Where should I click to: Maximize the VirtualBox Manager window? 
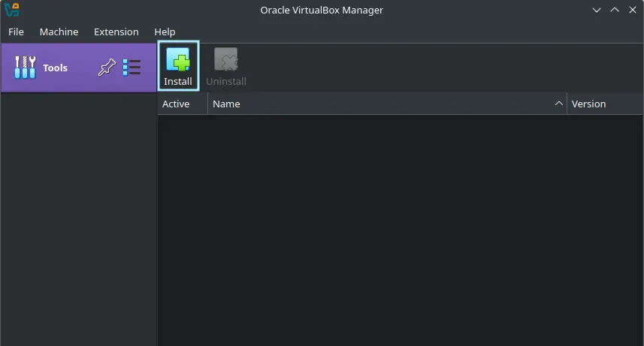click(615, 10)
